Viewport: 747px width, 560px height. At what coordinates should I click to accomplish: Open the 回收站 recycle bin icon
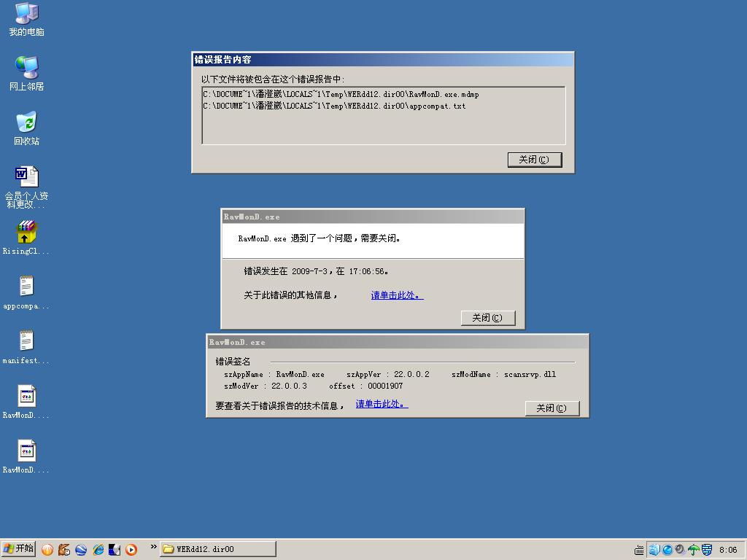coord(26,128)
